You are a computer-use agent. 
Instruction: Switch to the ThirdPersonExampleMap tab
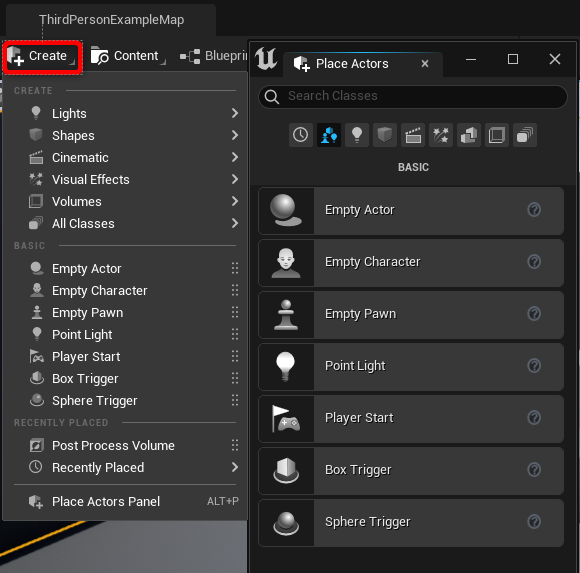click(x=111, y=20)
